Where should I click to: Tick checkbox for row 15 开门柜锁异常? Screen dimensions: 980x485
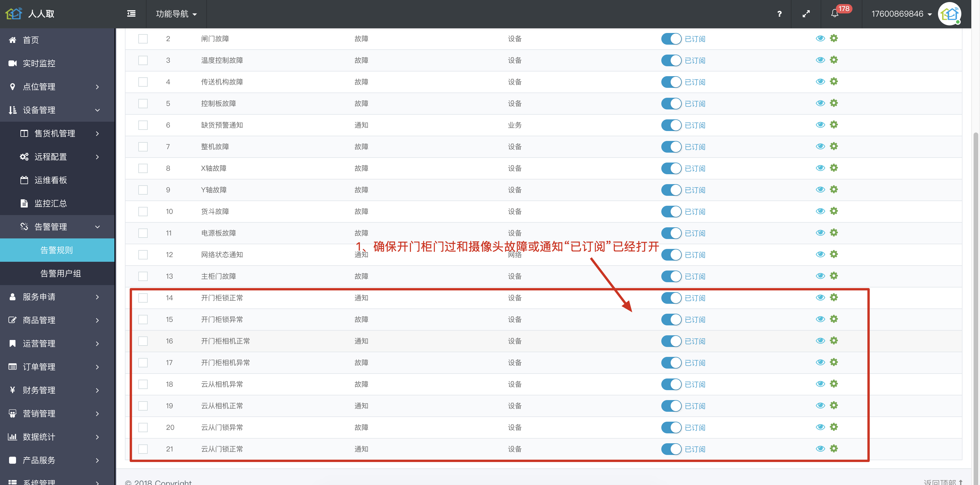(143, 320)
